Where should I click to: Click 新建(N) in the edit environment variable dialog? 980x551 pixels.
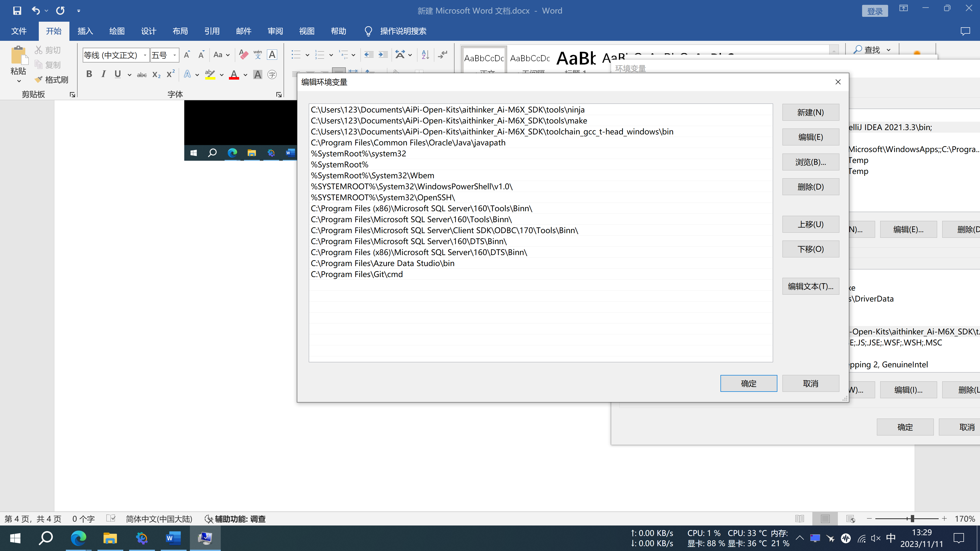pos(810,112)
